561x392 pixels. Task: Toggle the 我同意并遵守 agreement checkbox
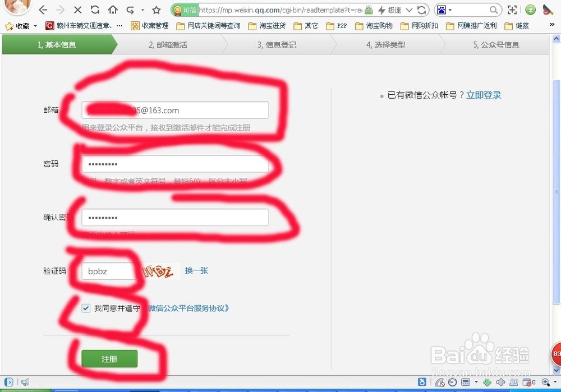point(86,308)
